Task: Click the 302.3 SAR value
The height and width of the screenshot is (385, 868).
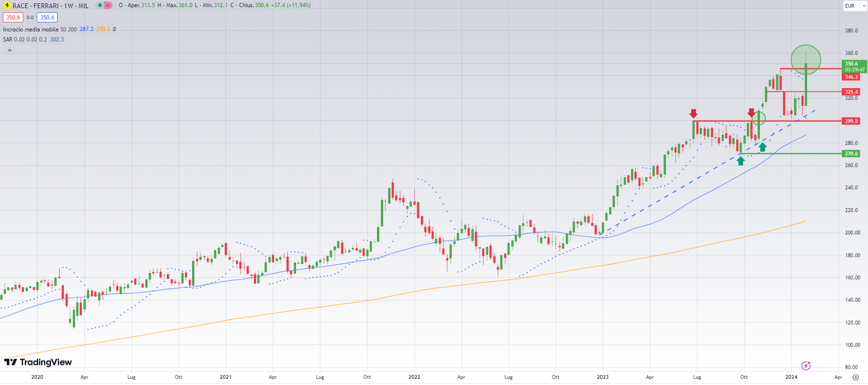Action: coord(57,40)
